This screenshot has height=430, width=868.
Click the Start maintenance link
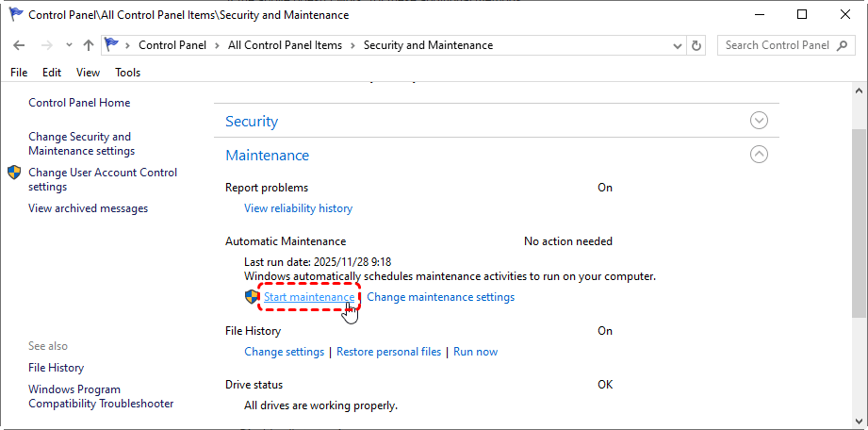click(309, 297)
